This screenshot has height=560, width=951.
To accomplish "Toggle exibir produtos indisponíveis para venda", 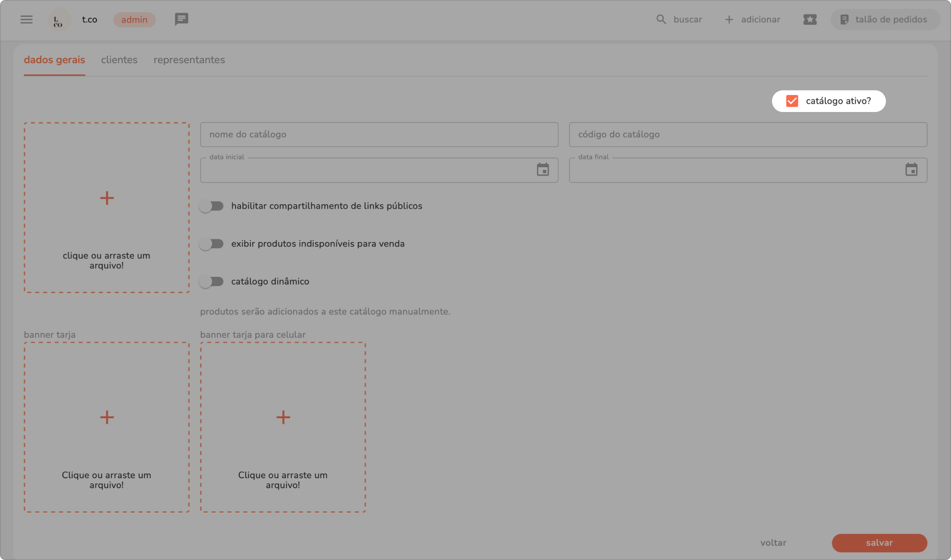I will coord(212,244).
